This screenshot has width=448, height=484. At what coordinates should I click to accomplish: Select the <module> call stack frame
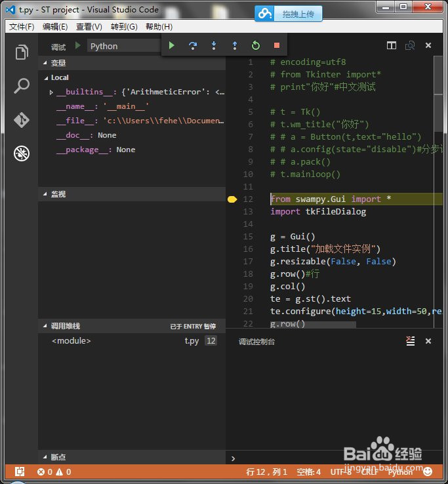[x=132, y=341]
